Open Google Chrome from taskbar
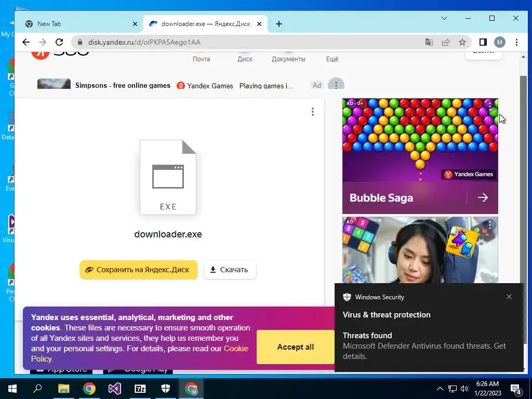This screenshot has width=532, height=399. (89, 389)
